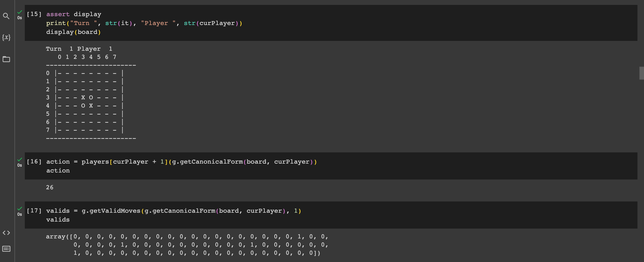Image resolution: width=644 pixels, height=262 pixels.
Task: Place cursor in 'assert display' line
Action: point(74,14)
